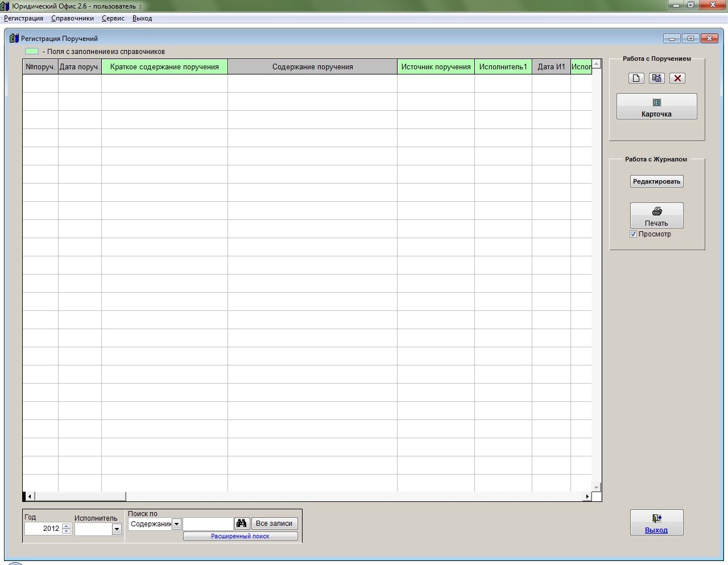Click the vertical scrollbar down arrow

click(x=596, y=487)
